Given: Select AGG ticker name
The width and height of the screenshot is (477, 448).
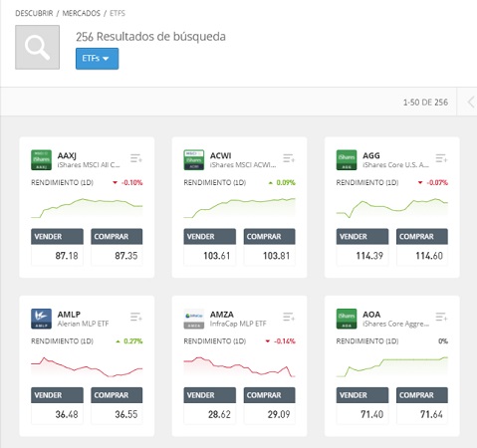Looking at the screenshot, I should 371,155.
